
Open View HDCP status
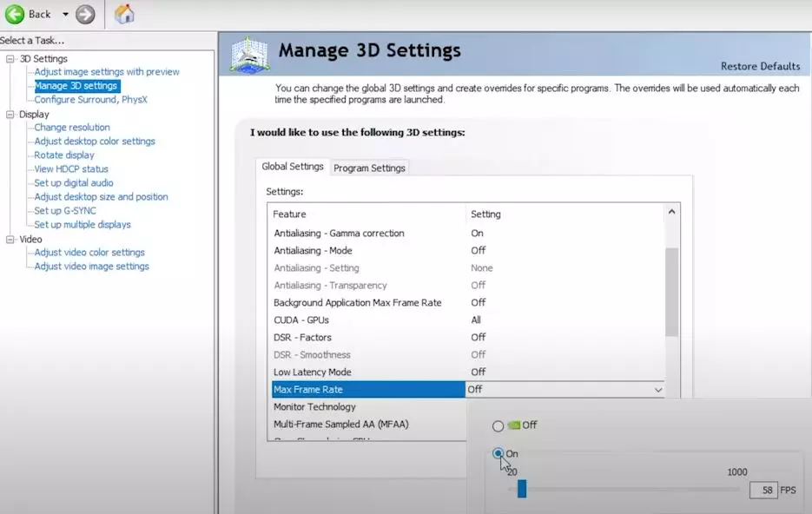coord(71,169)
